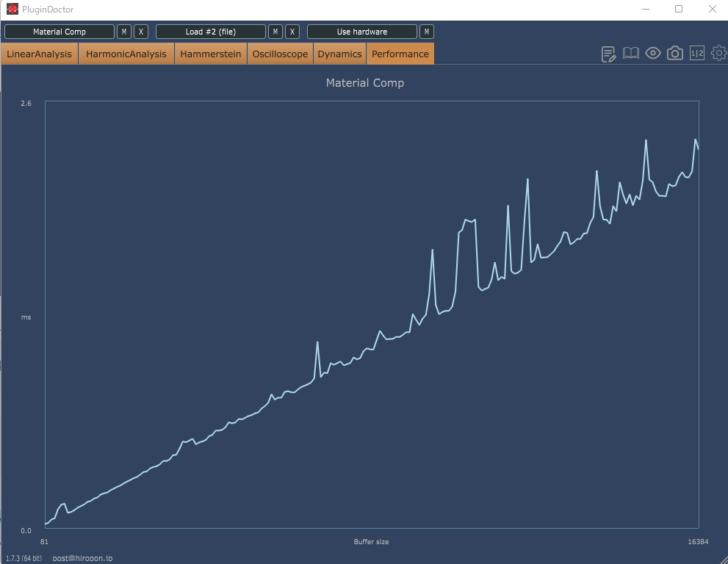Remove Material Comp with X button
This screenshot has height=564, width=728.
click(x=141, y=32)
